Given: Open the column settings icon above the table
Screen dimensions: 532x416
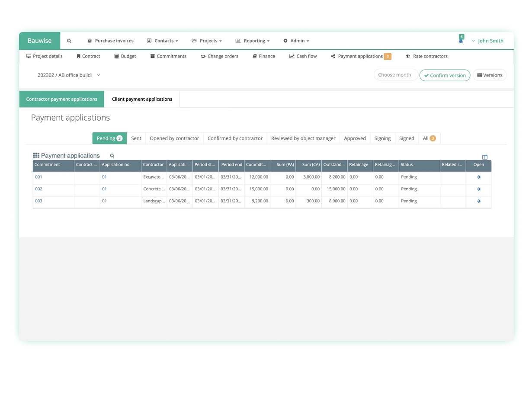Looking at the screenshot, I should (x=484, y=157).
